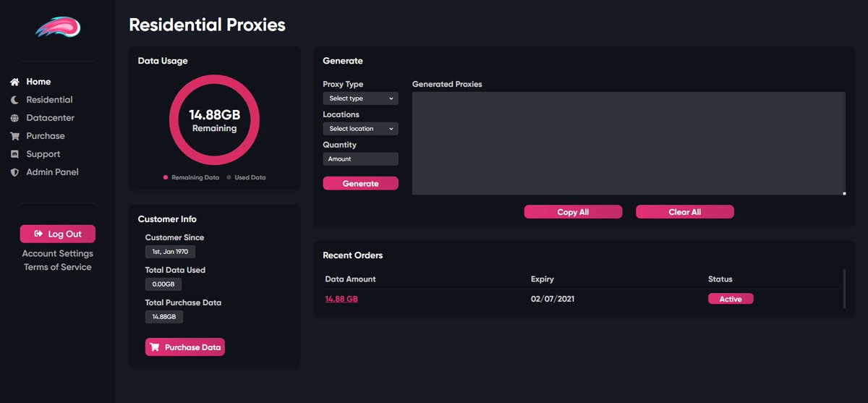
Task: Click the 0.00GB total data used value
Action: point(163,284)
